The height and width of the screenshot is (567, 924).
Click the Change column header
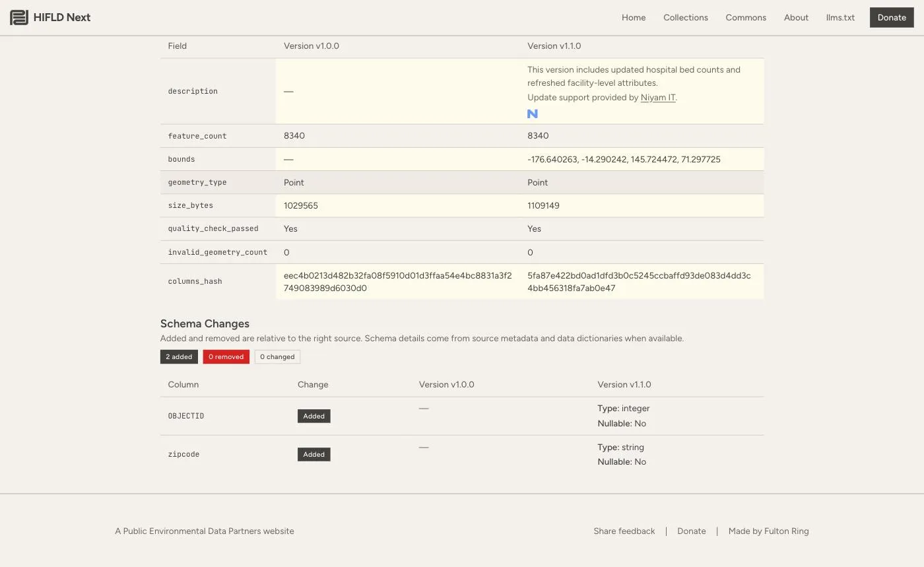[313, 384]
